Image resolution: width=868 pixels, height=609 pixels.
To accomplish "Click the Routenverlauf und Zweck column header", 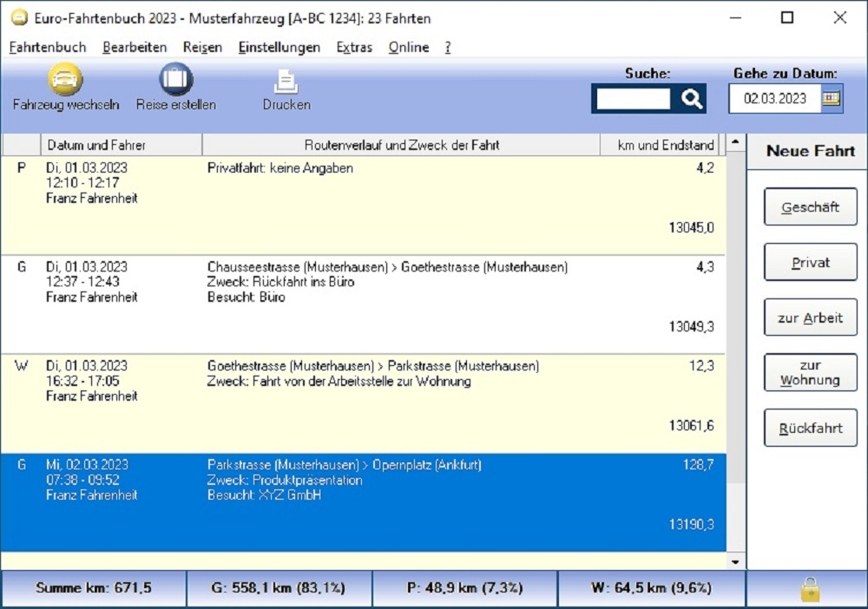I will coord(401,145).
